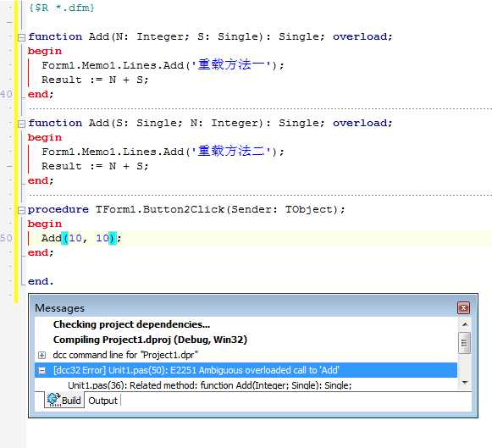Click TForm1.Button2Click procedure name
This screenshot has height=448, width=492.
click(x=160, y=209)
